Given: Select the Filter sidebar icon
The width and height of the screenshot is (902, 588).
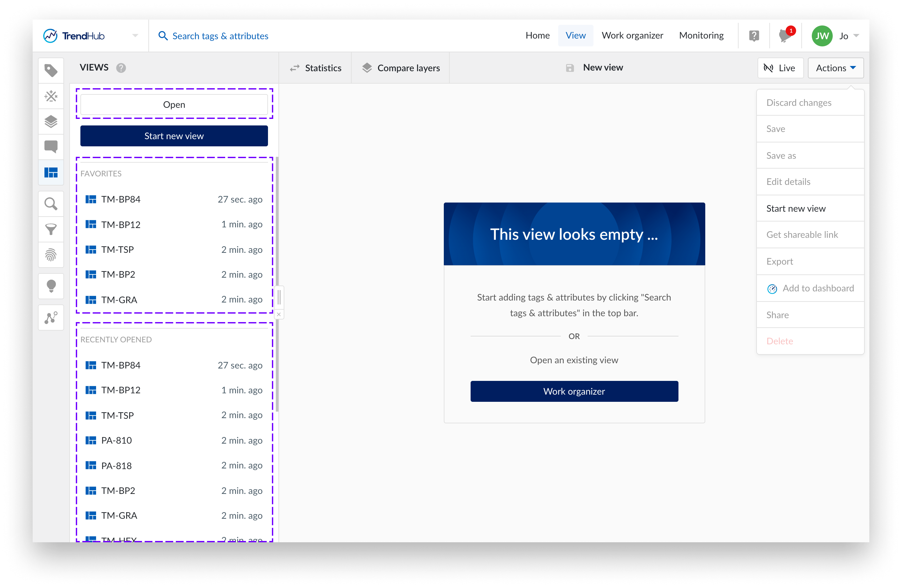Looking at the screenshot, I should (x=51, y=229).
